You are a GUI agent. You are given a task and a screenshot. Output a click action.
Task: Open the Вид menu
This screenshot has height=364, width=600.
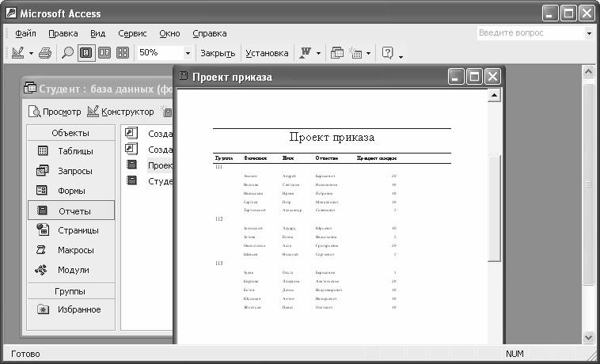[97, 33]
